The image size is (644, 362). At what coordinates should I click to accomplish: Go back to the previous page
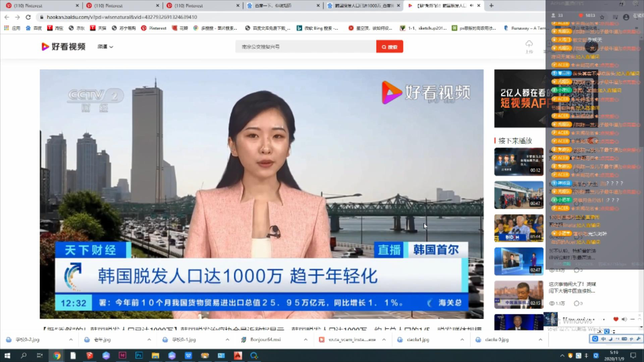7,17
